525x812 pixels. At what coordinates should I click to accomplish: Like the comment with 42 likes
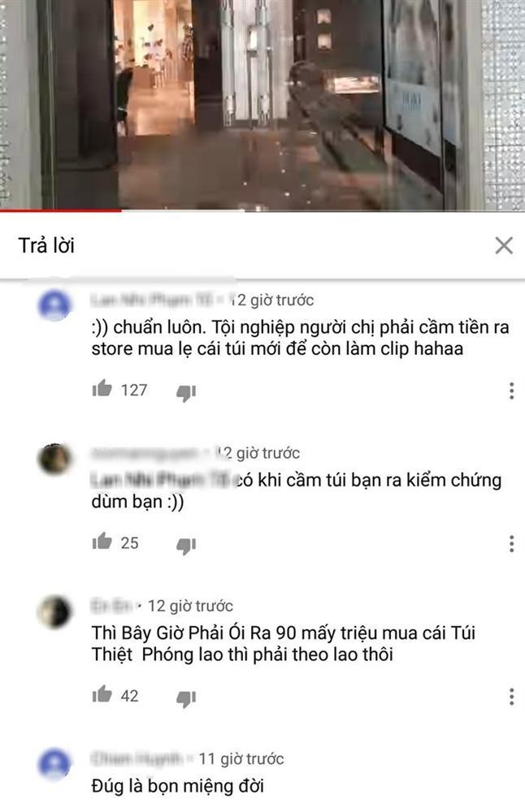point(102,694)
